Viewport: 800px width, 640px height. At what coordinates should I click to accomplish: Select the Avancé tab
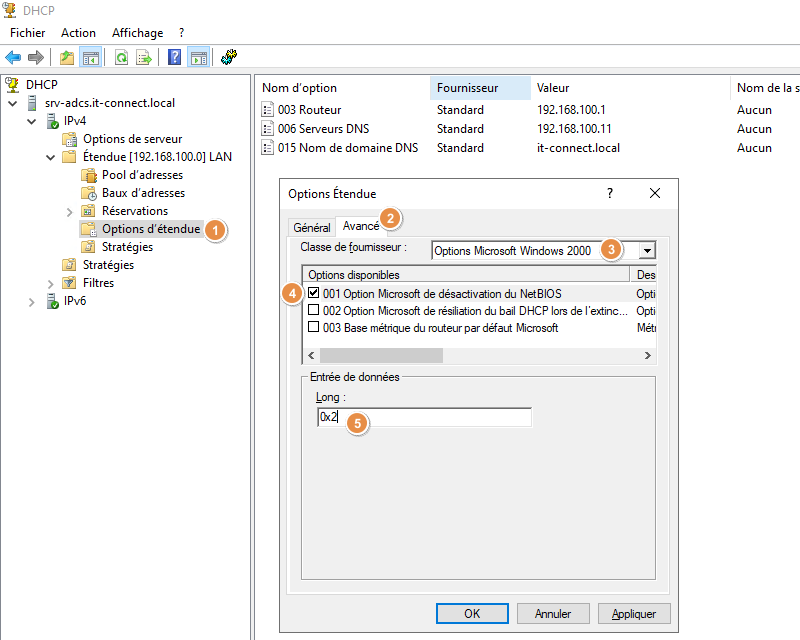pyautogui.click(x=361, y=226)
